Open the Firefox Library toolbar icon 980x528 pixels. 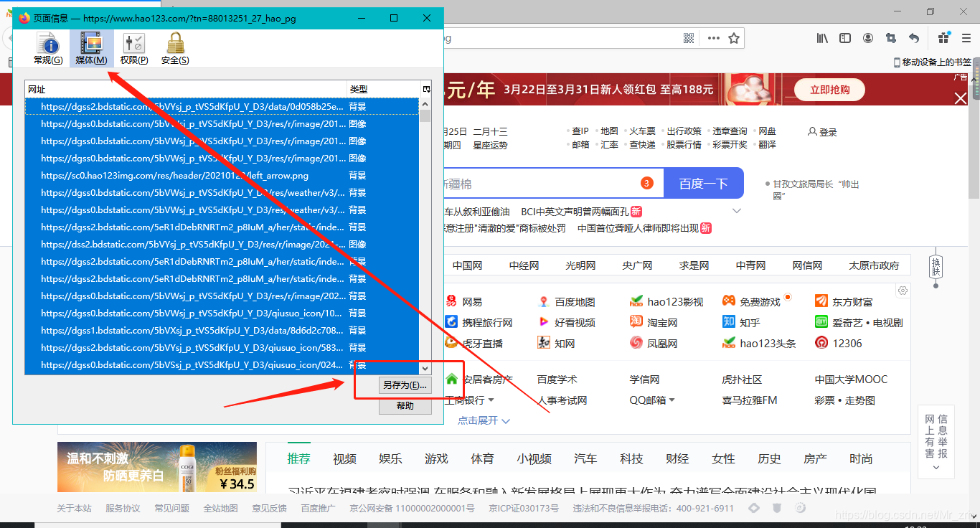click(x=821, y=38)
